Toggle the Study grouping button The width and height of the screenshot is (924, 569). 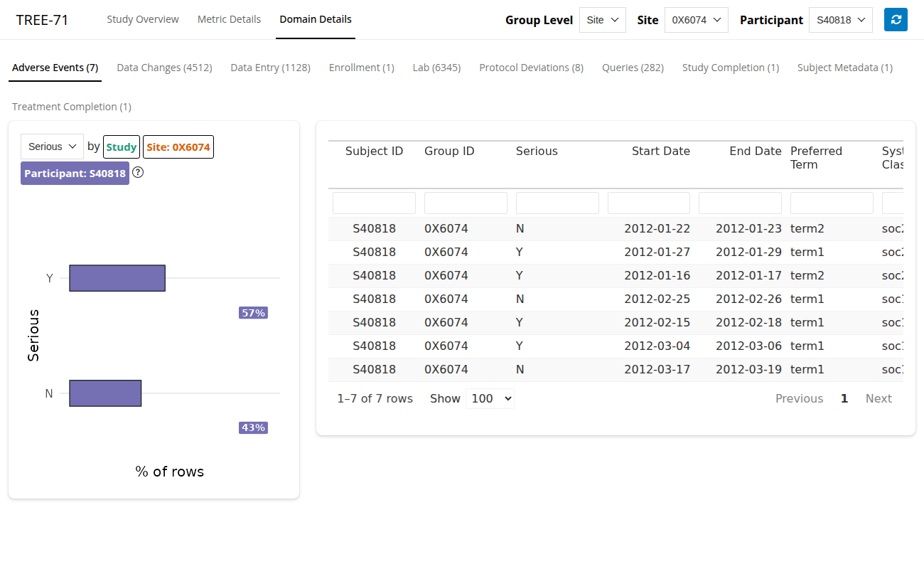pyautogui.click(x=121, y=147)
